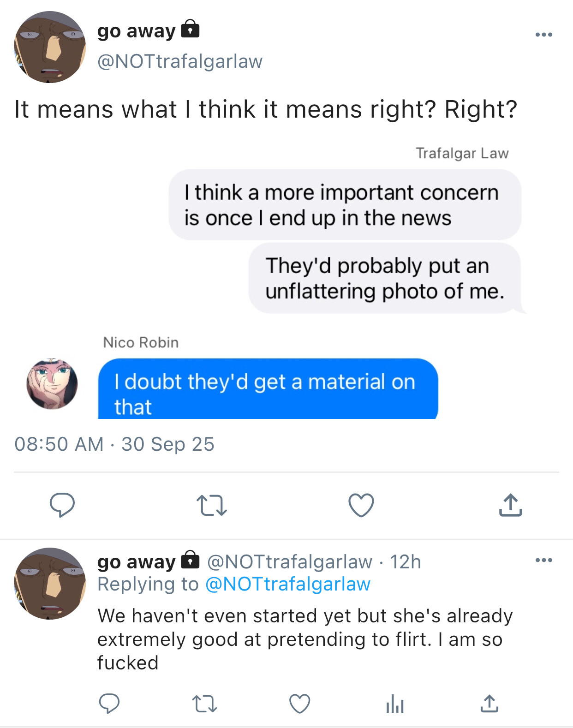Open the embedded chat screenshot image

click(x=286, y=281)
